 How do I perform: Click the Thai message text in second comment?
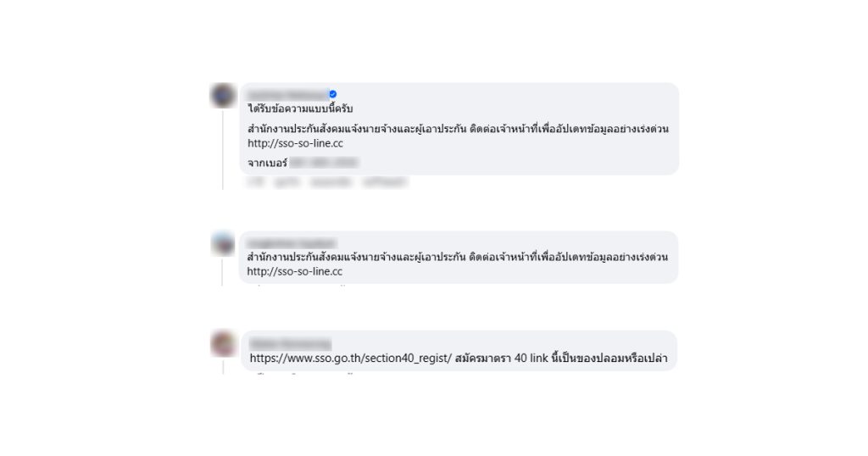457,258
